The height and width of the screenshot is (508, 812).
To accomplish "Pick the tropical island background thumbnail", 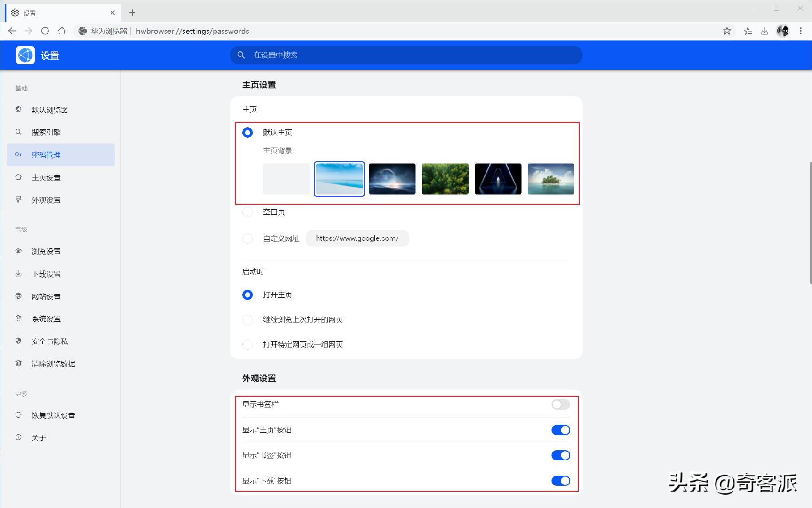I will pos(551,179).
